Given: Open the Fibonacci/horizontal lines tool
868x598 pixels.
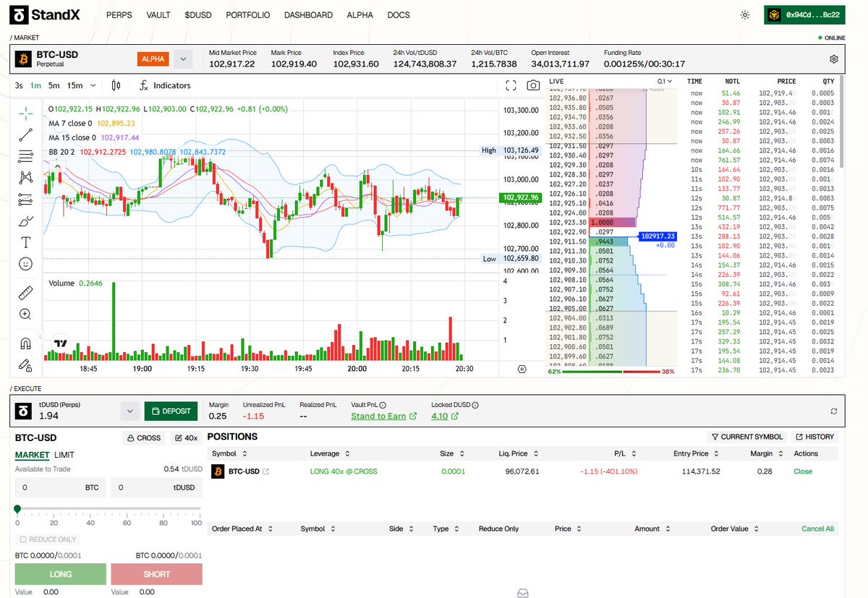Looking at the screenshot, I should (26, 155).
